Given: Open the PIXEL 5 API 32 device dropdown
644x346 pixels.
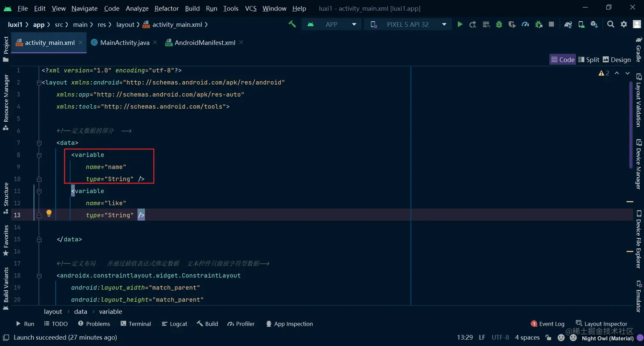Looking at the screenshot, I should click(x=408, y=24).
